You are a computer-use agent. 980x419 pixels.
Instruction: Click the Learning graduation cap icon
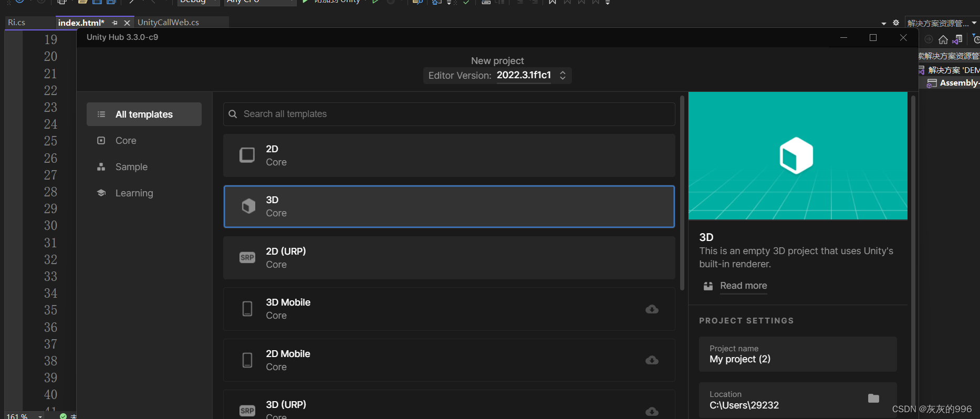pos(101,193)
